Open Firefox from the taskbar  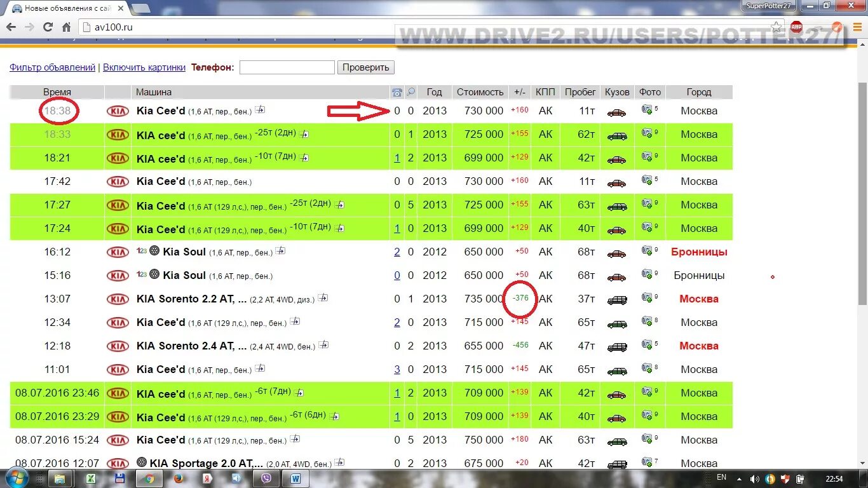tap(178, 478)
